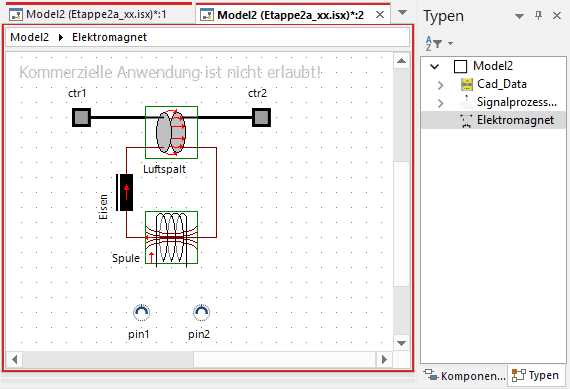Select the Luftspalt air gap component

pos(171,132)
